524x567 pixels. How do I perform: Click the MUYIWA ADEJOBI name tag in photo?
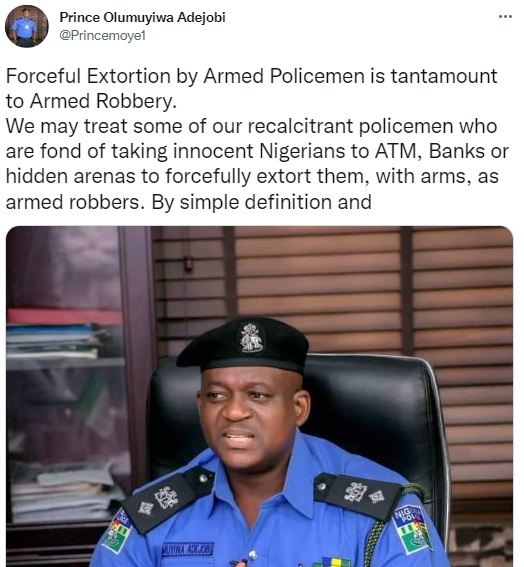[188, 549]
